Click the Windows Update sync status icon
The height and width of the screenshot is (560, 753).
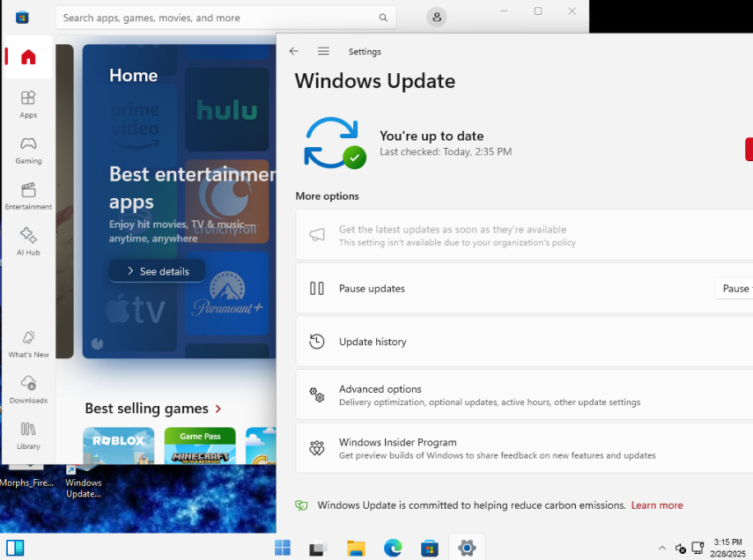tap(335, 144)
